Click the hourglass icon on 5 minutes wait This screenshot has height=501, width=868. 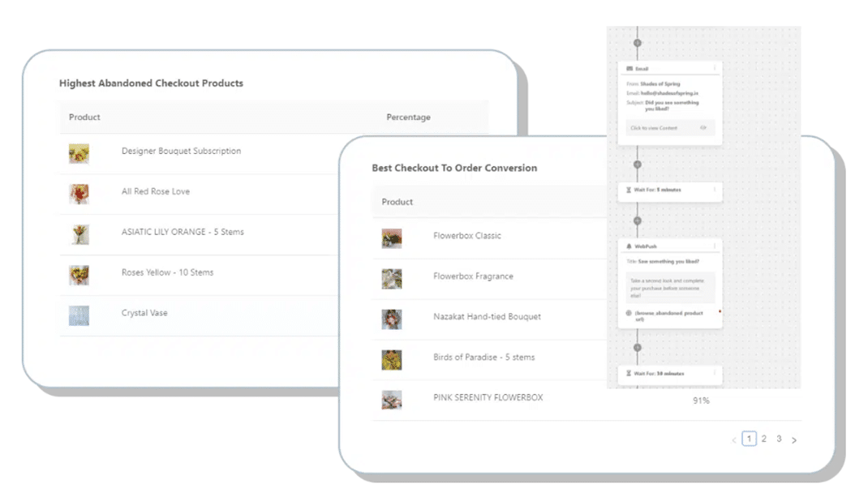[629, 190]
